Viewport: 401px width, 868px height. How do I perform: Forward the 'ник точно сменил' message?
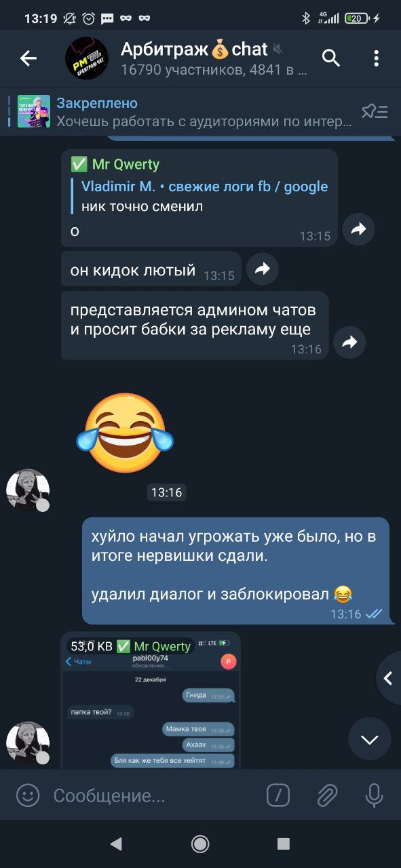[358, 230]
